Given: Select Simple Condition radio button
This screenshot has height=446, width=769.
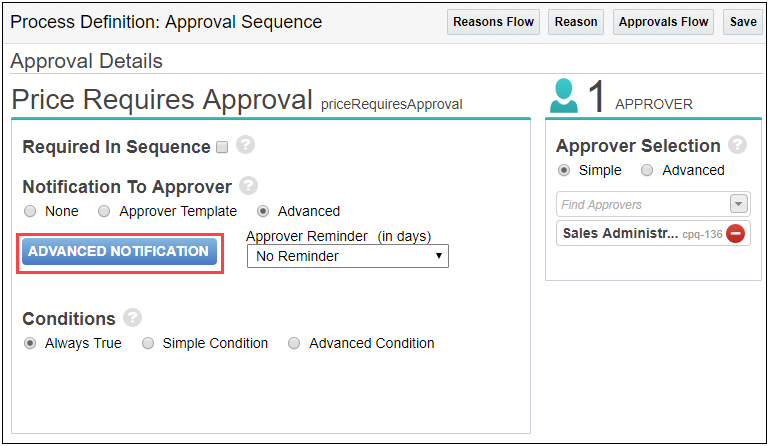Looking at the screenshot, I should pos(147,343).
